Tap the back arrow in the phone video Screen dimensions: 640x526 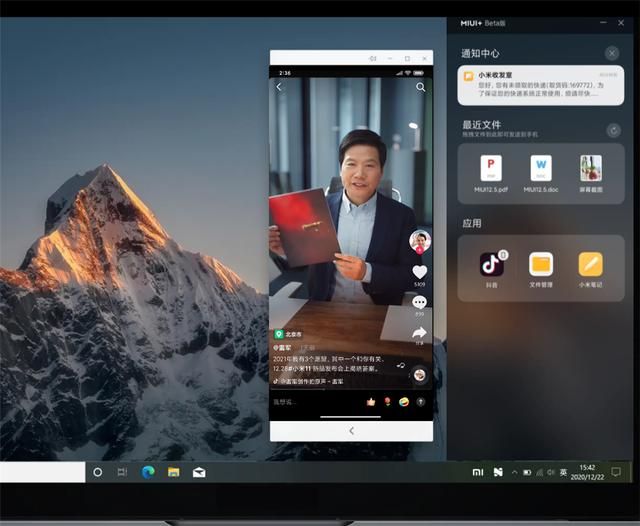click(279, 87)
